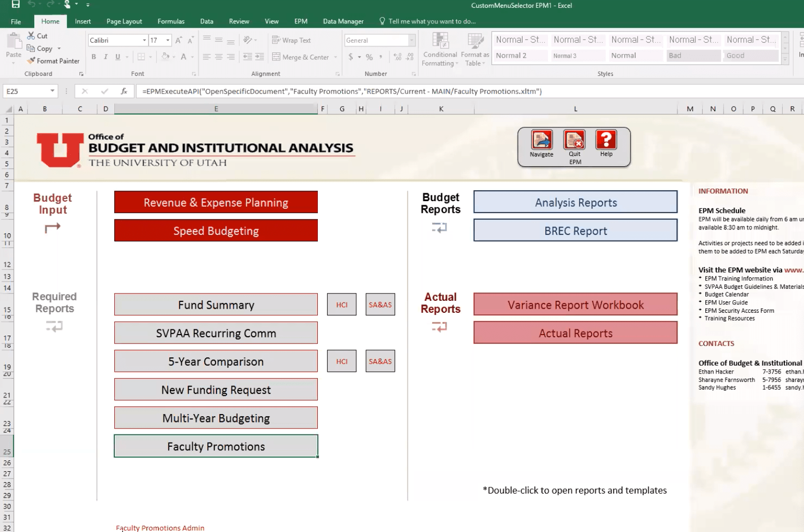
Task: Redo the last action
Action: (50, 5)
